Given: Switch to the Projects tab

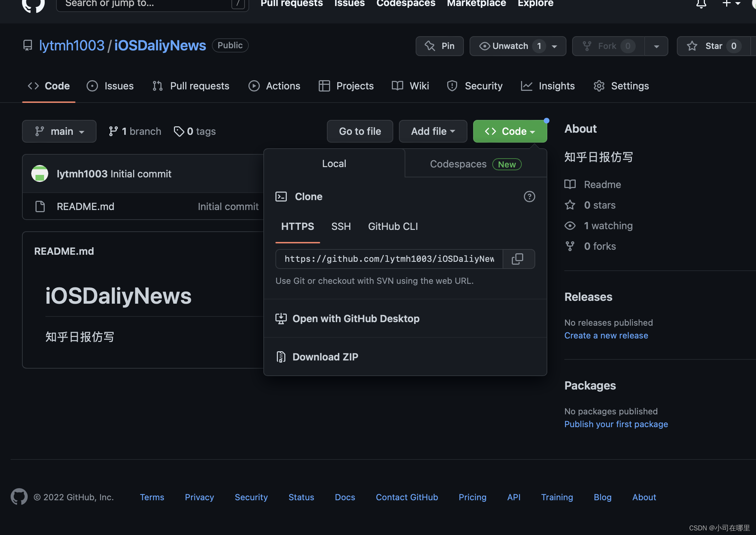Looking at the screenshot, I should coord(346,86).
